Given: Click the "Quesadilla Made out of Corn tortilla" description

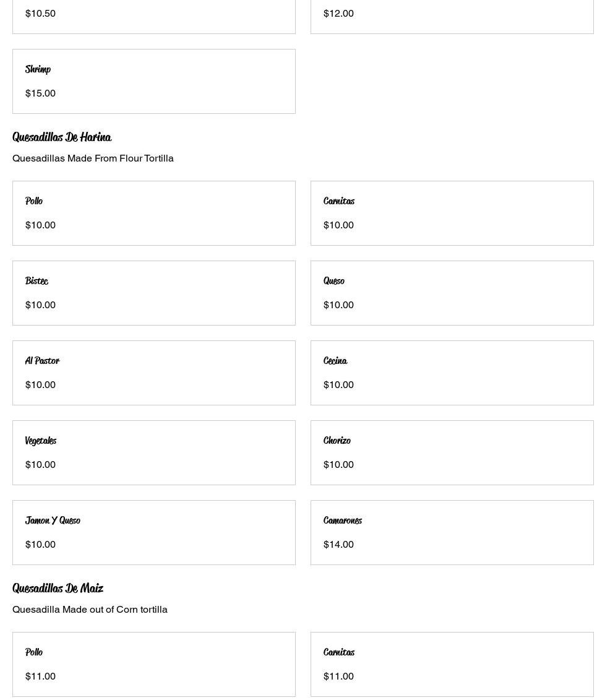Looking at the screenshot, I should [90, 610].
